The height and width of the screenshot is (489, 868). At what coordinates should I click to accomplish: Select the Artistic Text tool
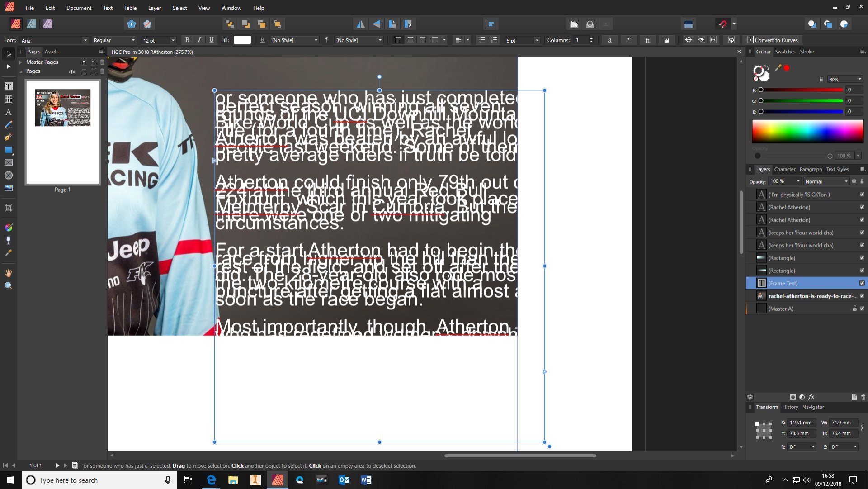pyautogui.click(x=8, y=112)
